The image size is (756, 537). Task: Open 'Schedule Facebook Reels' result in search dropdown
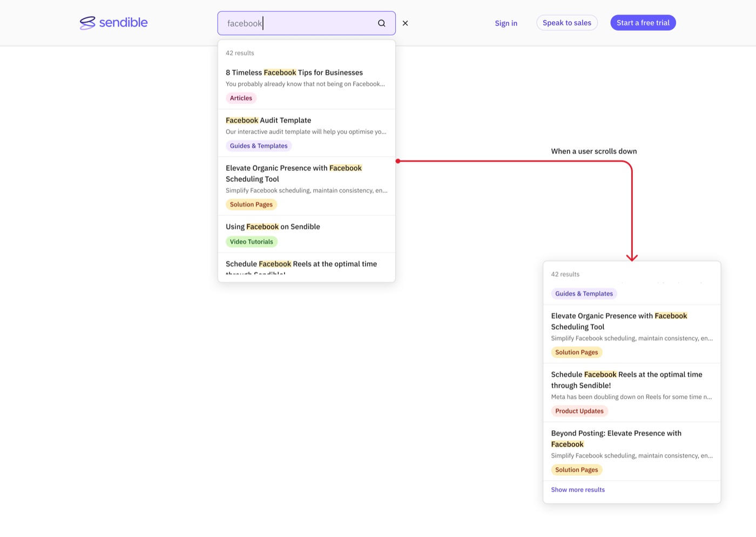tap(301, 267)
